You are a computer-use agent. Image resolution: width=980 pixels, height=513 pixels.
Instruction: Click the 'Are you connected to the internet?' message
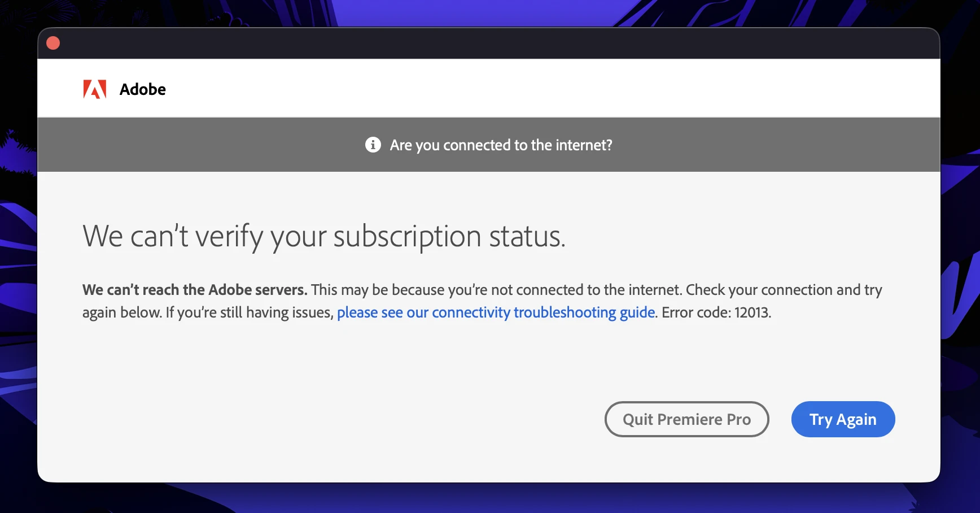click(x=501, y=145)
